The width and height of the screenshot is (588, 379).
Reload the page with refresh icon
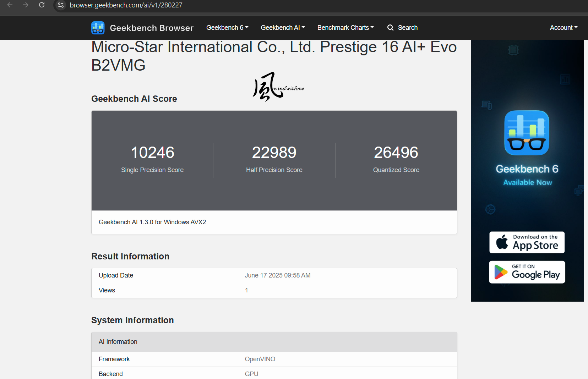point(42,5)
